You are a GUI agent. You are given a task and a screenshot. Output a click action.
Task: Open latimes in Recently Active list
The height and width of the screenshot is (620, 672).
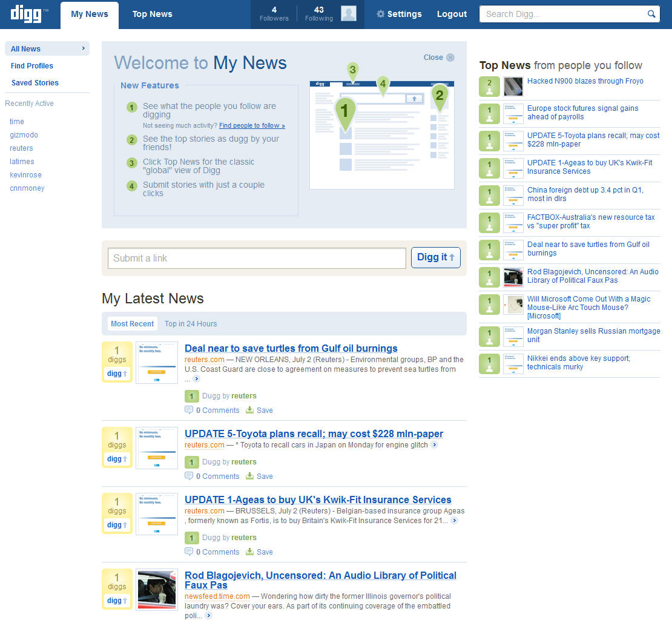[22, 162]
